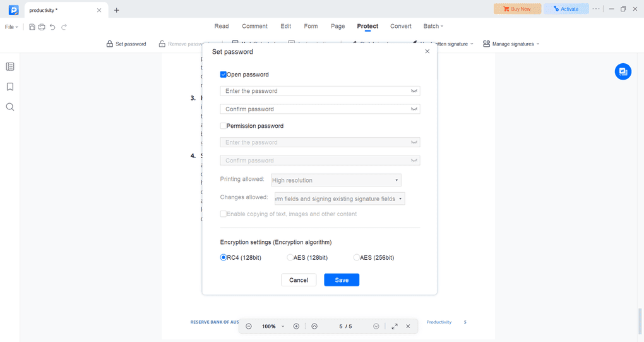Switch to the Comment tab
The image size is (644, 342).
coord(254,27)
